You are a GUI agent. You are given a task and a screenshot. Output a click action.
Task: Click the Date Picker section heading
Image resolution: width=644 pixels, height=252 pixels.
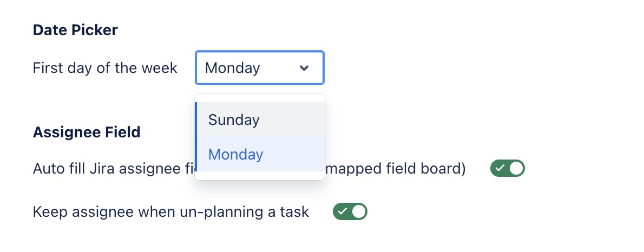click(x=75, y=30)
